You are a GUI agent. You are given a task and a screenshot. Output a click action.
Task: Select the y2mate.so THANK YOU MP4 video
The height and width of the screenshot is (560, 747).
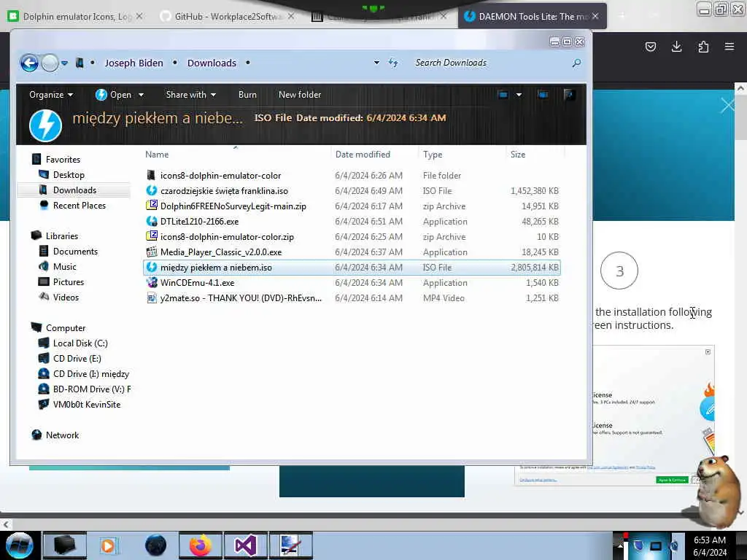click(352, 298)
